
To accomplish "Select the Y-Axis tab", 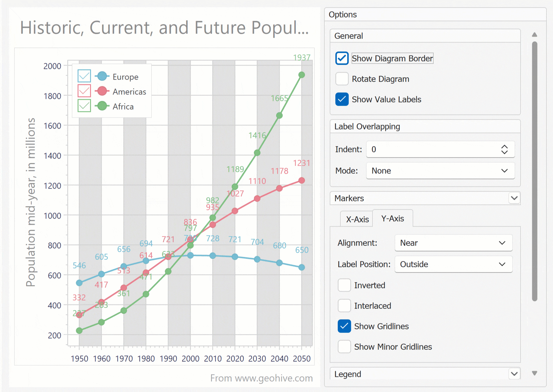I will click(x=392, y=219).
